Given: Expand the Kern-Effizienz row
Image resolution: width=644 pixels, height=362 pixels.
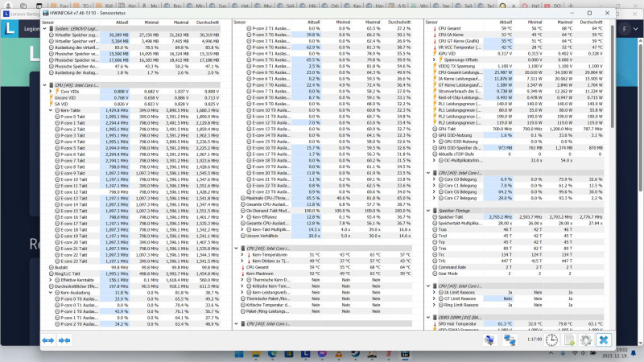Looking at the screenshot, I should [x=242, y=217].
